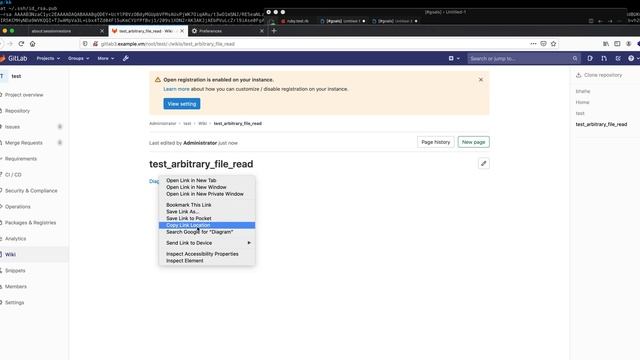Edit the wiki page with the pencil icon
The width and height of the screenshot is (640, 360).
[484, 164]
